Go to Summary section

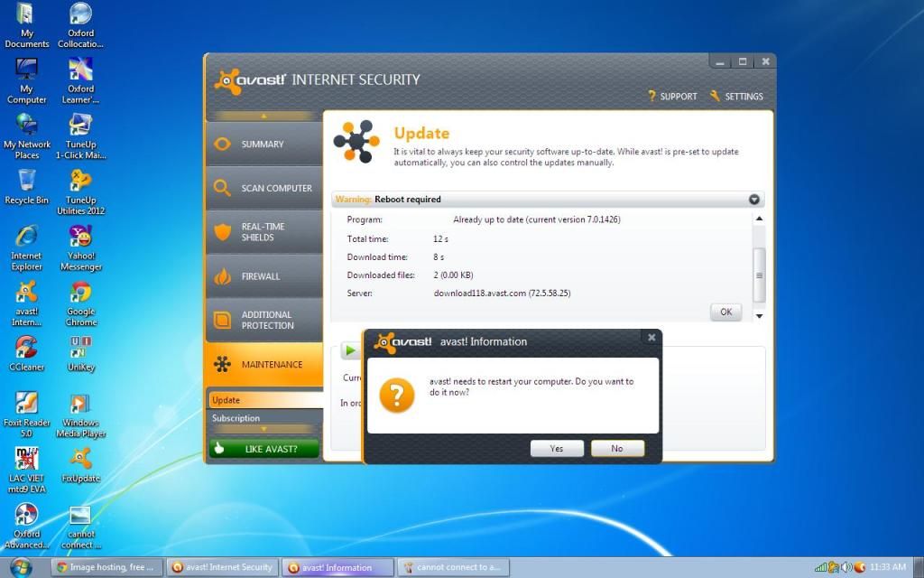pyautogui.click(x=264, y=144)
